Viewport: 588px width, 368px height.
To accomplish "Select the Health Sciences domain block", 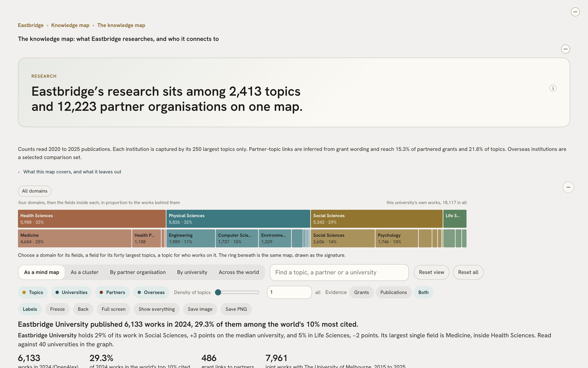I will (92, 219).
